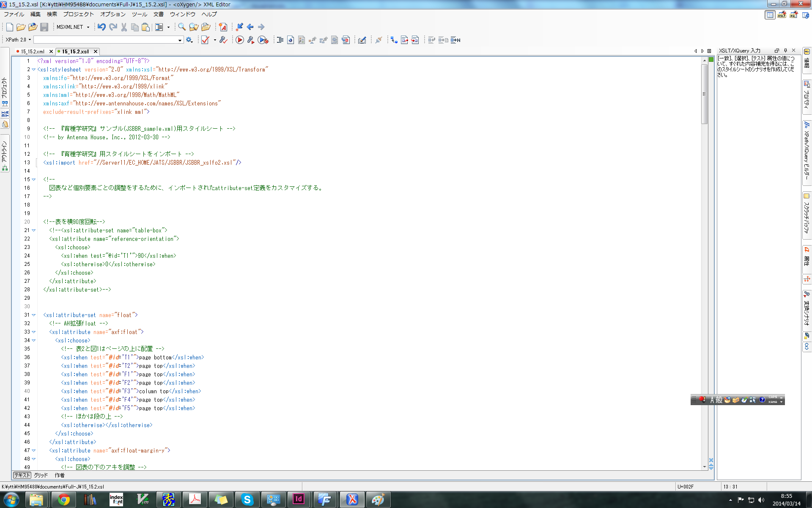Collapse the xsl:stylesheet fold at line 2

point(34,69)
